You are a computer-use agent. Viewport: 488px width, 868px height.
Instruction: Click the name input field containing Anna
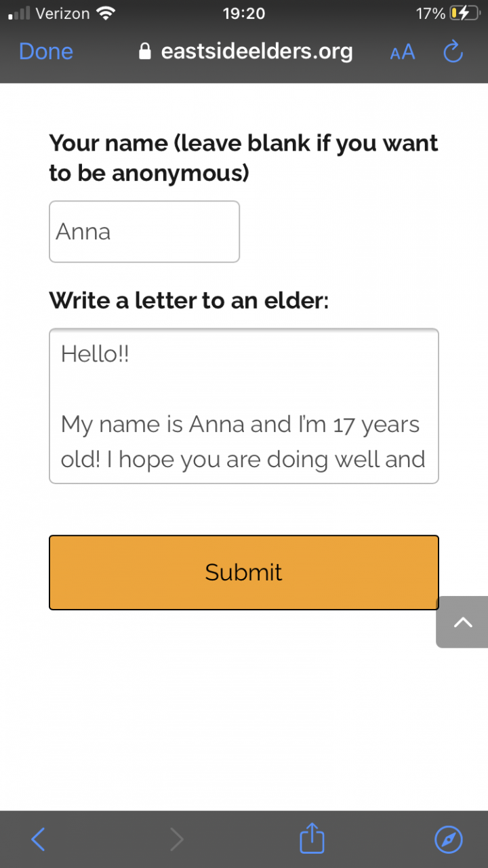[x=144, y=231]
